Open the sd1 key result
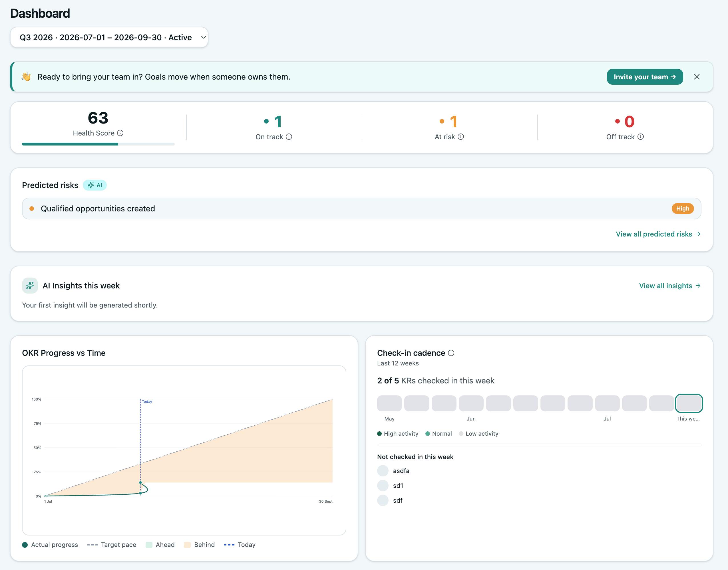 398,486
